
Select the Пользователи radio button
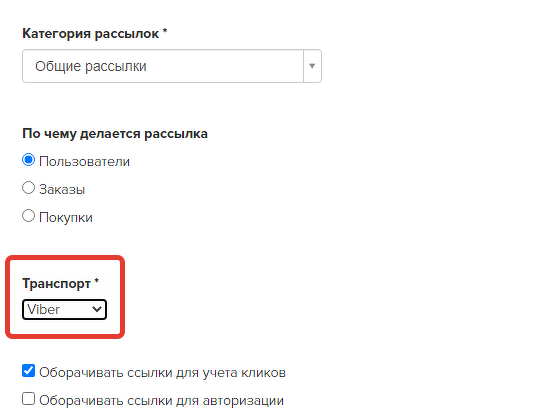[28, 160]
